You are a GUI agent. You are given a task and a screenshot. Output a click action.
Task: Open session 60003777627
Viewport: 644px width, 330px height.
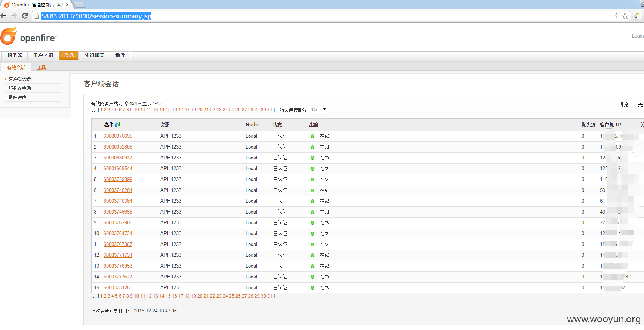click(x=118, y=277)
